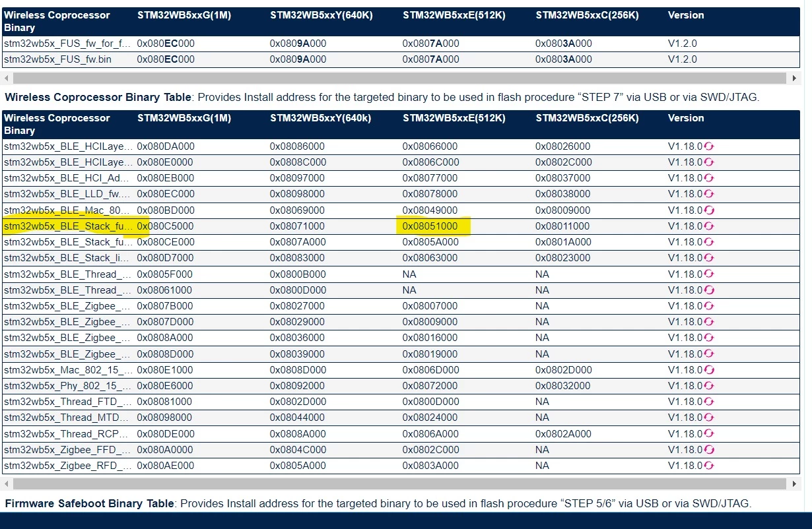This screenshot has height=529, width=812.
Task: Click update icon in stm32wb5x_BLE_Mac_80 row
Action: coord(709,210)
